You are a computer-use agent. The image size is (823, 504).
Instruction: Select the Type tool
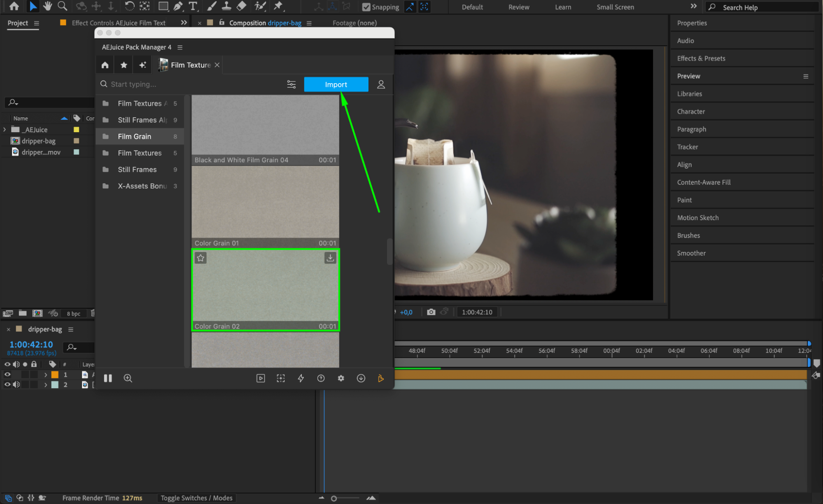point(193,6)
